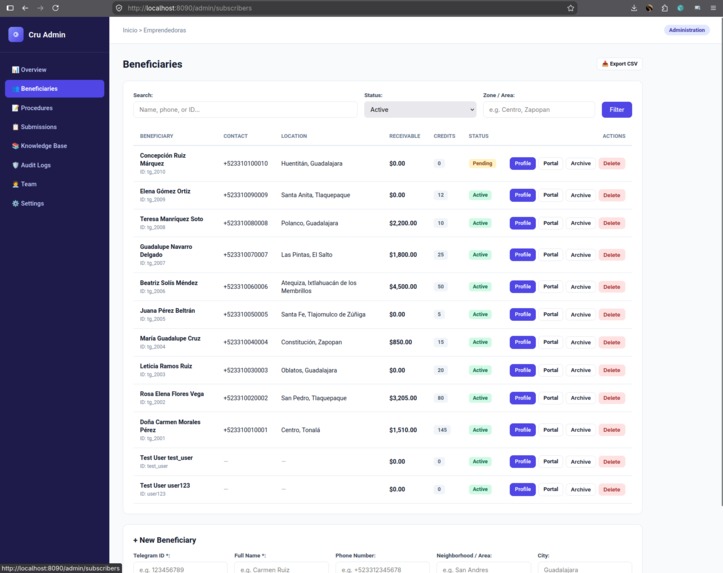Archive Rosa Elena Flores Vega
Viewport: 723px width, 573px height.
[581, 398]
